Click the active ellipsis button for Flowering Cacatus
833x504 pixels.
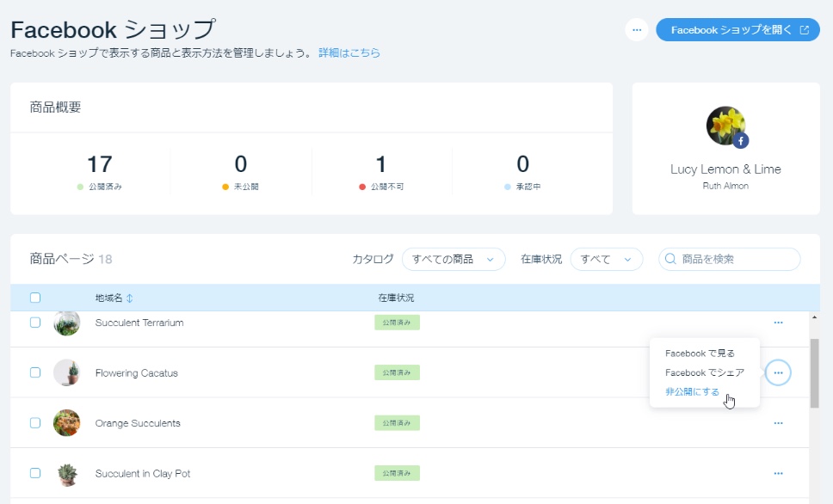(x=778, y=372)
